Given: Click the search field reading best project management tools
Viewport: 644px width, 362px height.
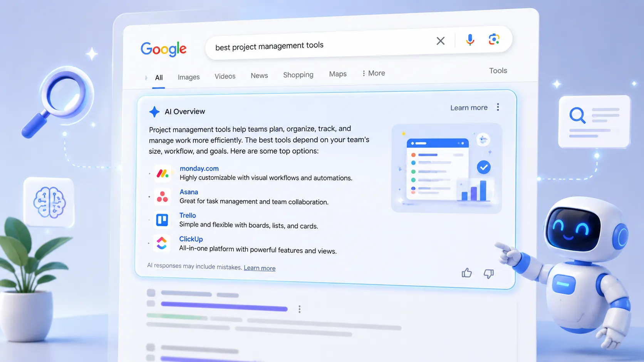Looking at the screenshot, I should pyautogui.click(x=358, y=43).
